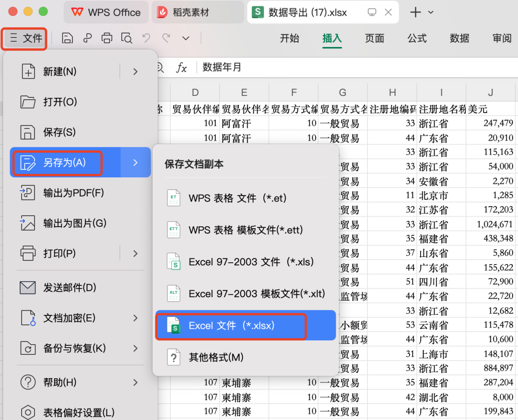This screenshot has width=518, height=420.
Task: Open the 文件 menu button
Action: point(24,38)
